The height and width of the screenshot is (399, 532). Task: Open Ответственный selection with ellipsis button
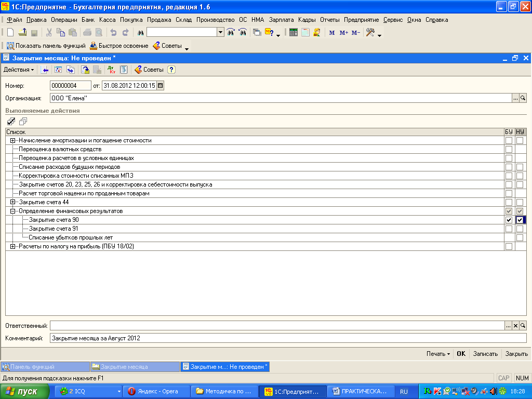508,326
